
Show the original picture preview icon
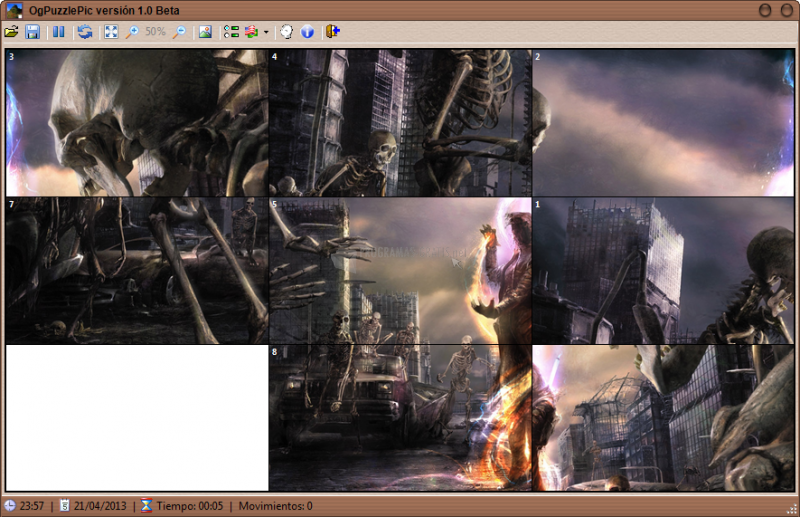coord(205,32)
